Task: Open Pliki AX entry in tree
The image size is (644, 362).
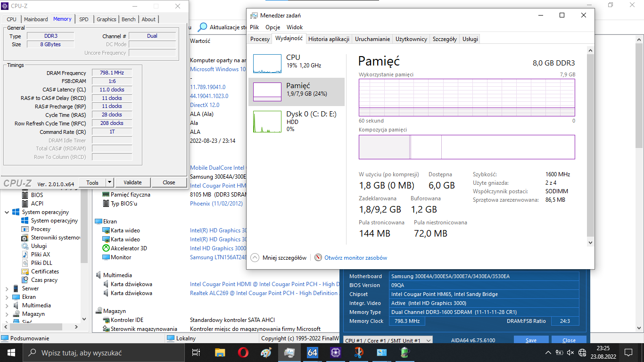Action: pyautogui.click(x=35, y=255)
